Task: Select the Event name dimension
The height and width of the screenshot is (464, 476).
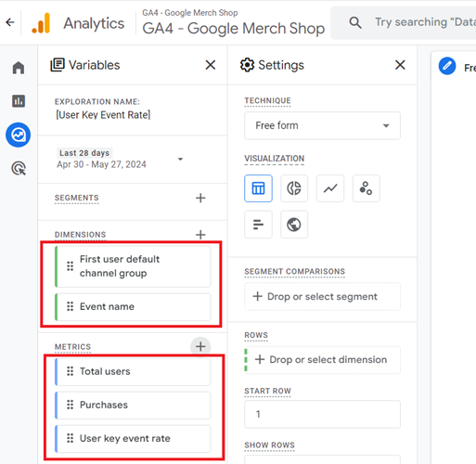Action: click(133, 307)
